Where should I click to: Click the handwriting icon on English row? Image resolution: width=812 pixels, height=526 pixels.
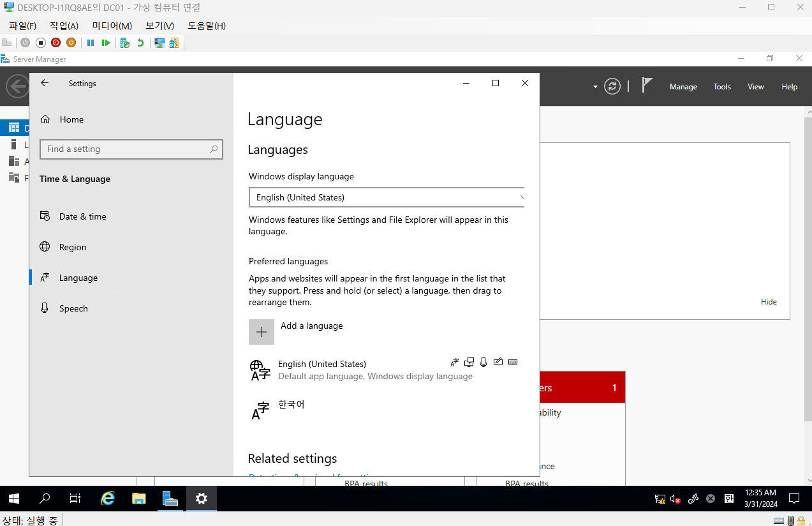[498, 362]
